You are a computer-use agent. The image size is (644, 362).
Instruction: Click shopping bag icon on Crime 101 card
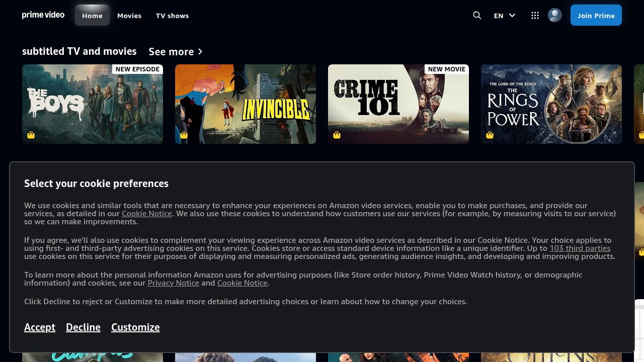pyautogui.click(x=337, y=135)
